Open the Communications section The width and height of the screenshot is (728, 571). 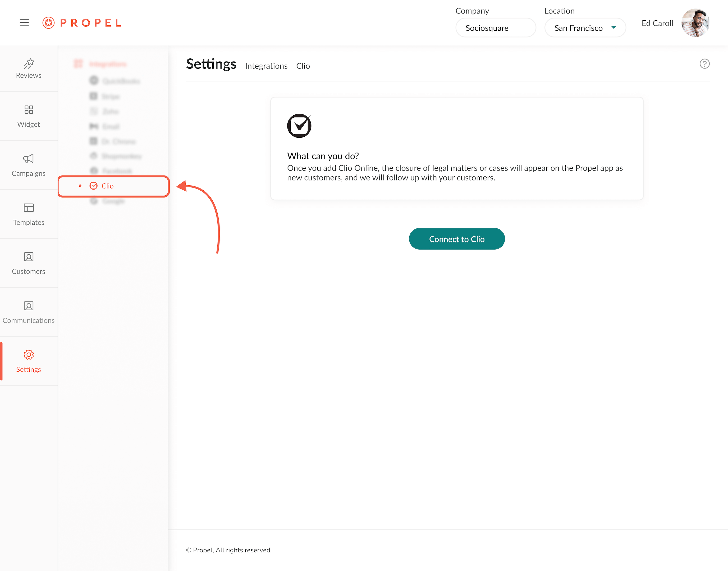29,312
